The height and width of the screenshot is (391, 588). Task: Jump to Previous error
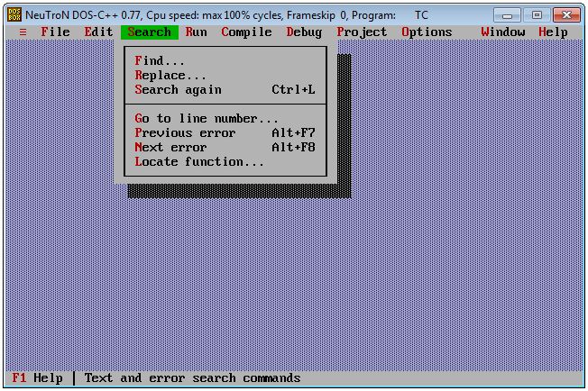coord(225,133)
